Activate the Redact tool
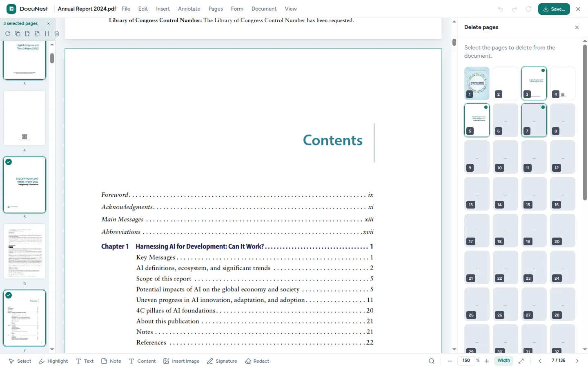This screenshot has height=368, width=588. (x=257, y=361)
